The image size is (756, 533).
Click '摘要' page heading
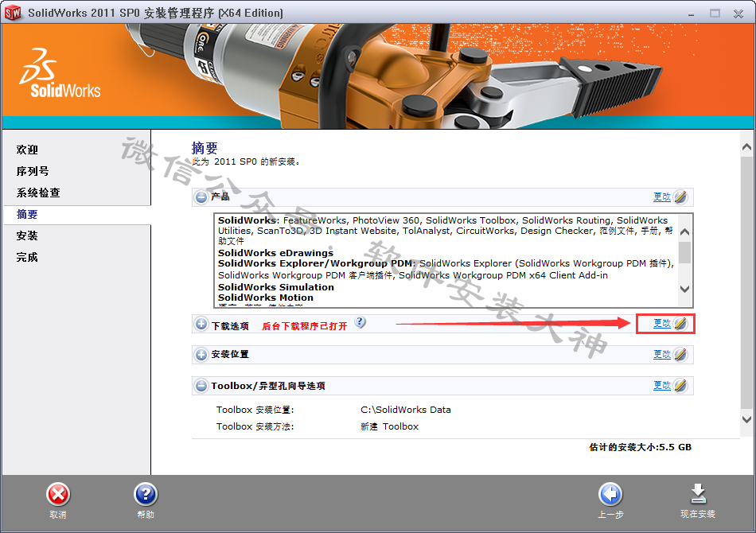[x=205, y=147]
